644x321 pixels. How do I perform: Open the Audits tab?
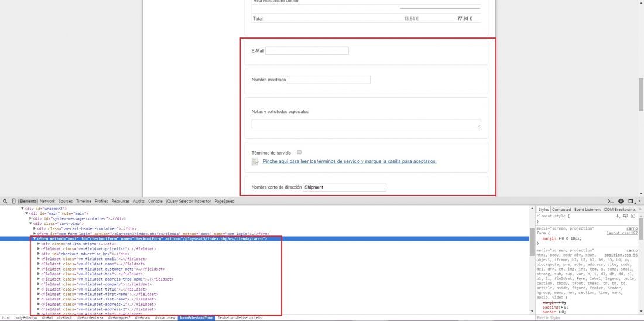139,202
